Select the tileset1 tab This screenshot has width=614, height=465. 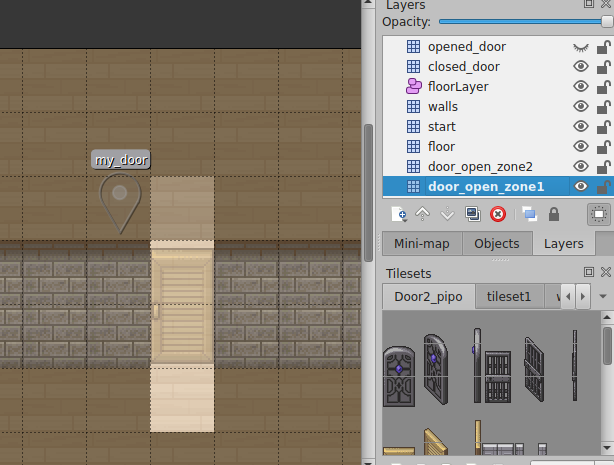[509, 297]
